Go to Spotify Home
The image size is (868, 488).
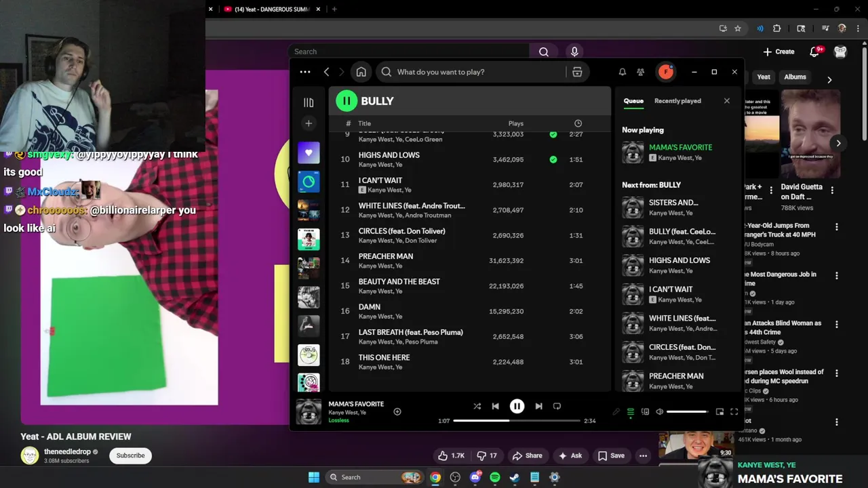(361, 72)
